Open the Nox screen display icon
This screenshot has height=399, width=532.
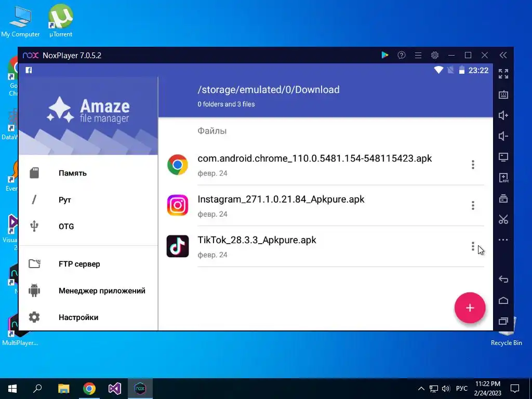[x=503, y=157]
